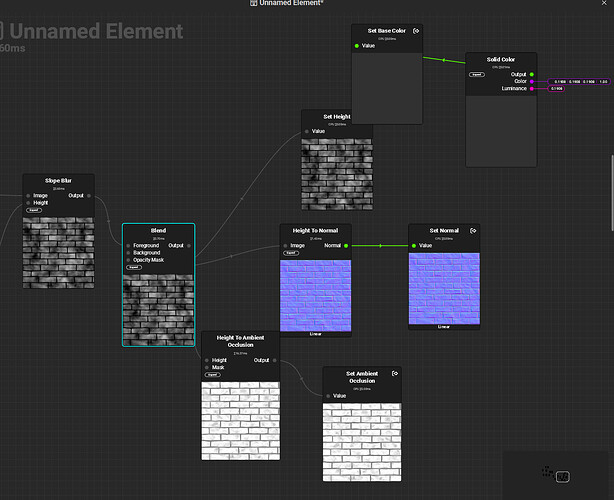Click the Luminance pin on Solid Color node

[x=531, y=89]
